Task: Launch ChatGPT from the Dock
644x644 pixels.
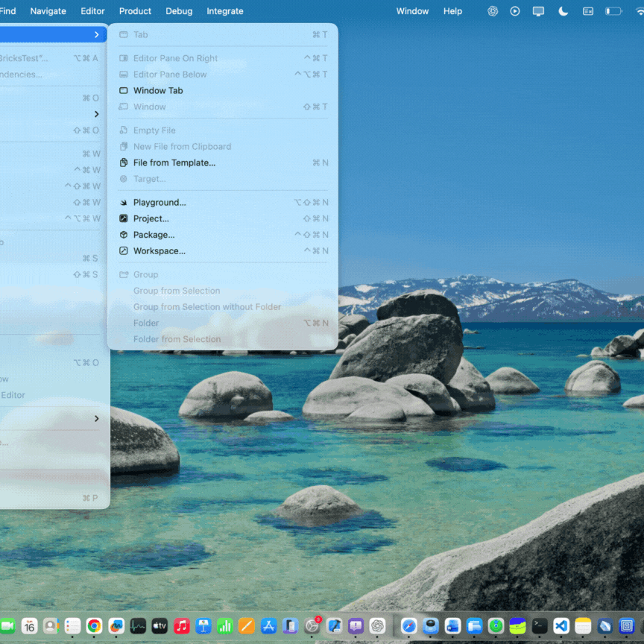Action: point(377,628)
